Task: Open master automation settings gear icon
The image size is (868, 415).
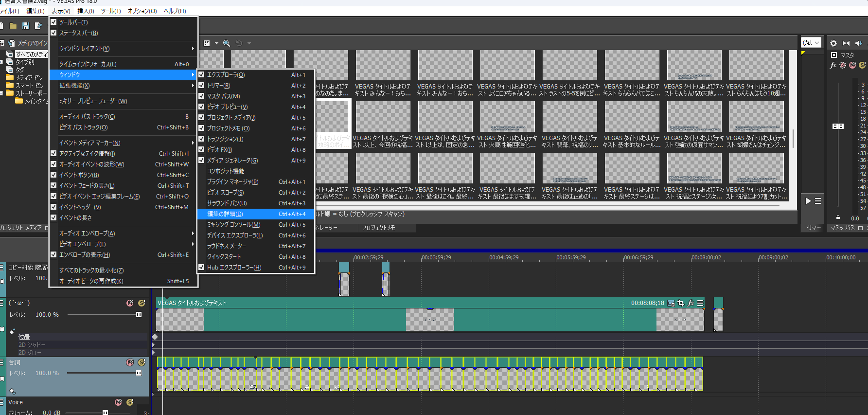Action: (843, 65)
